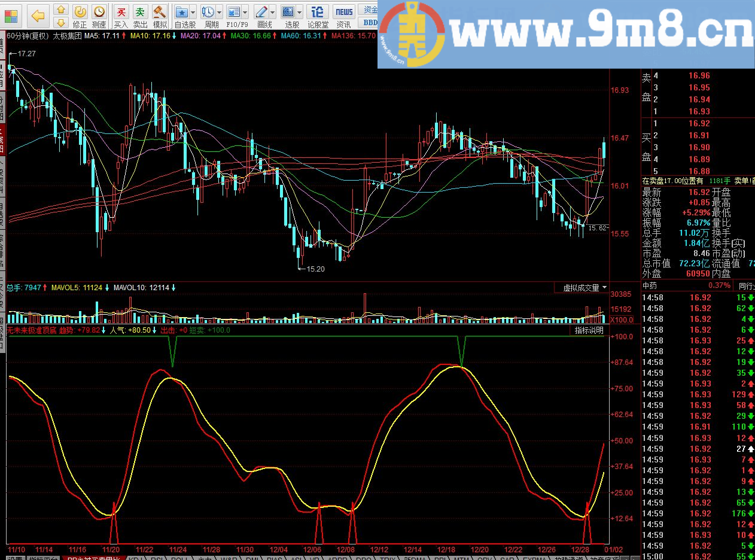The height and width of the screenshot is (560, 755).
Task: Open the 卖出 sell order icon
Action: [x=140, y=11]
